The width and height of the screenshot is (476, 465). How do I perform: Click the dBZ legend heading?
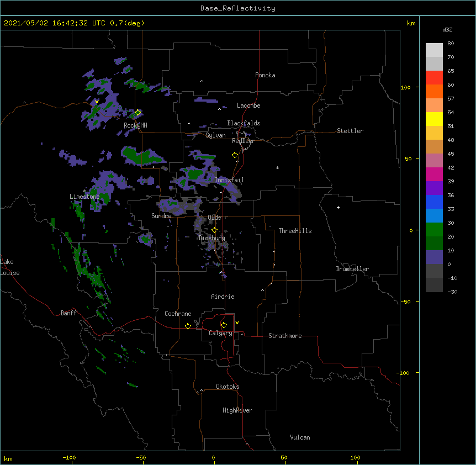[447, 29]
